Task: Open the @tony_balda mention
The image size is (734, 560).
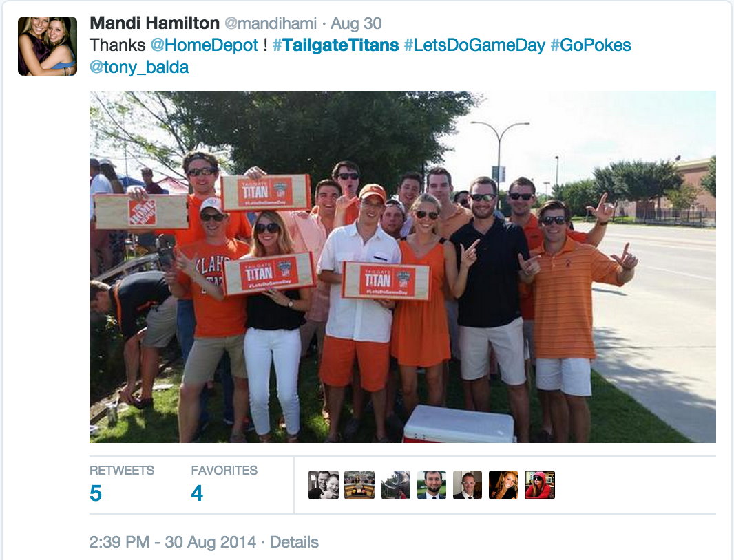Action: 139,67
